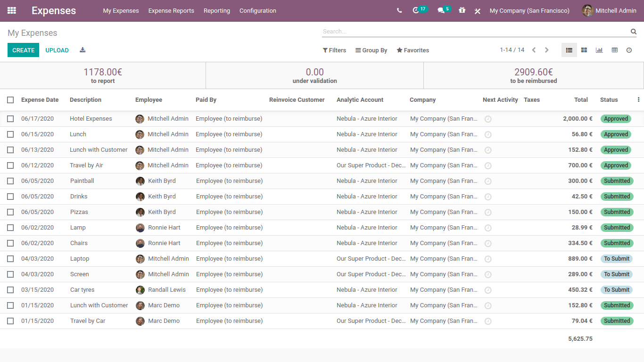Check the Paintball row checkbox

click(x=10, y=181)
